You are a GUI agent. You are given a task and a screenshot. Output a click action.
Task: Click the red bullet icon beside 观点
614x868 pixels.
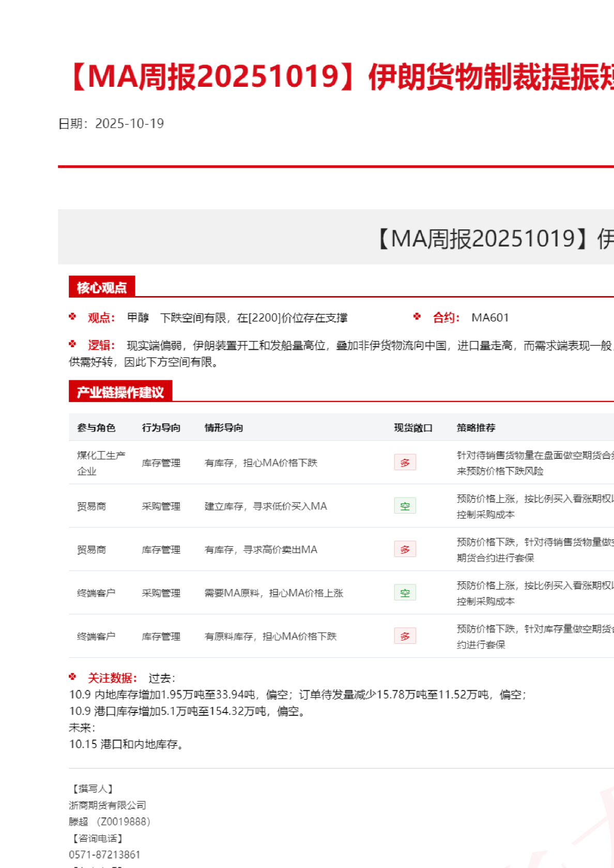[x=72, y=317]
